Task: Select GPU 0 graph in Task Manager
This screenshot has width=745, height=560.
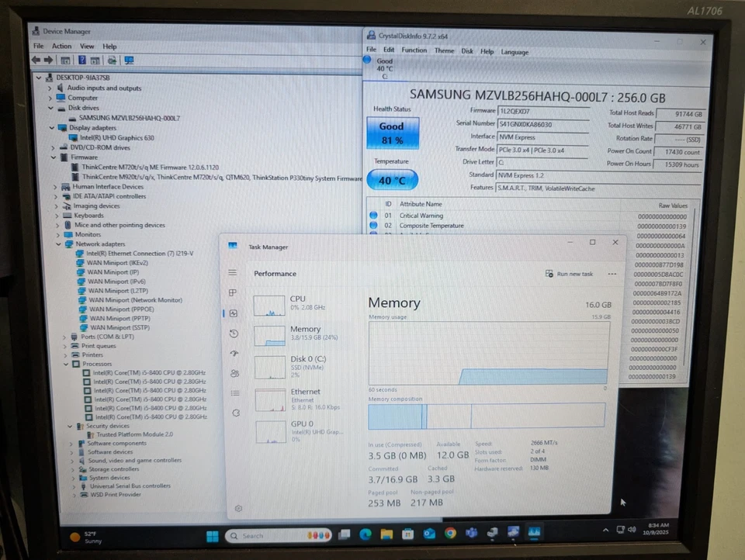Action: [270, 431]
